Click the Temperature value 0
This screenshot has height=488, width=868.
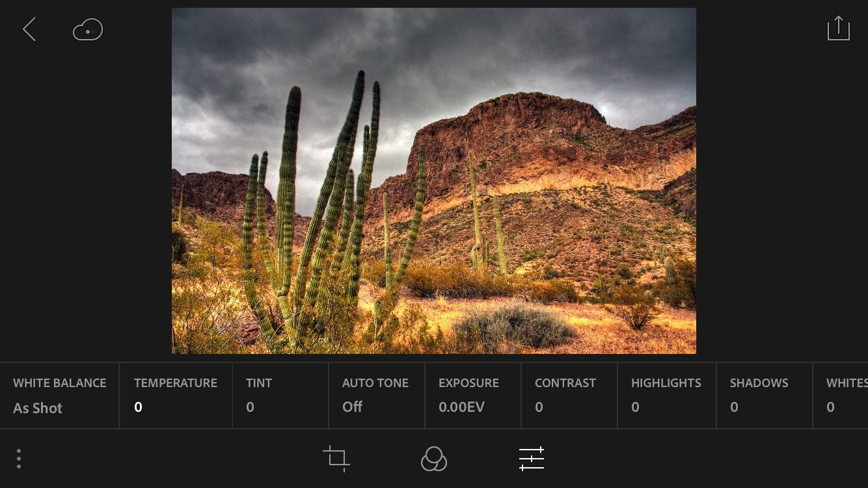(138, 407)
